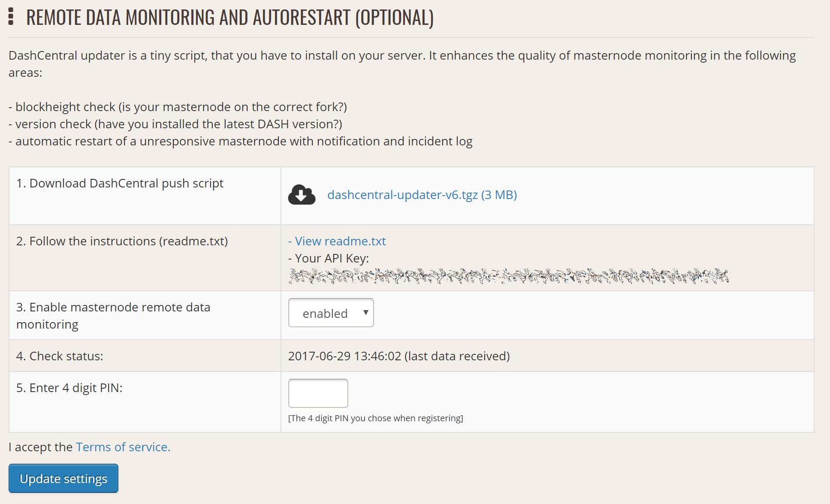Click the Download DashCentral push script label

120,183
